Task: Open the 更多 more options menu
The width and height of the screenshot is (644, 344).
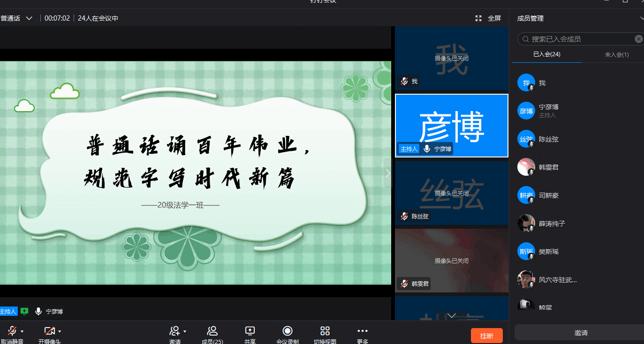Action: [363, 331]
